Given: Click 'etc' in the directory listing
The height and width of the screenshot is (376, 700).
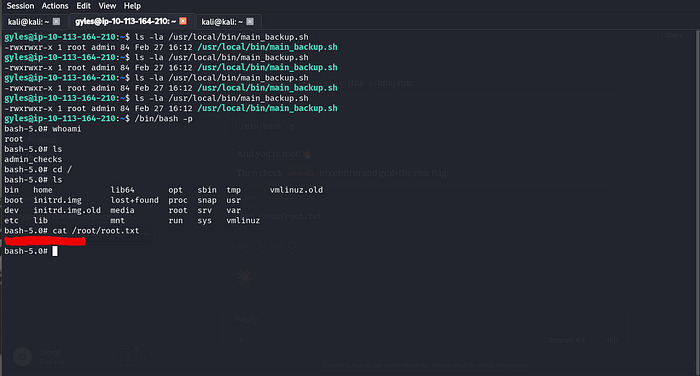Looking at the screenshot, I should 12,221.
